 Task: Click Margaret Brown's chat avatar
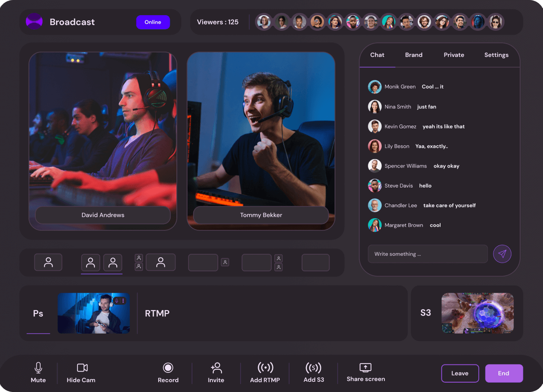pyautogui.click(x=375, y=225)
